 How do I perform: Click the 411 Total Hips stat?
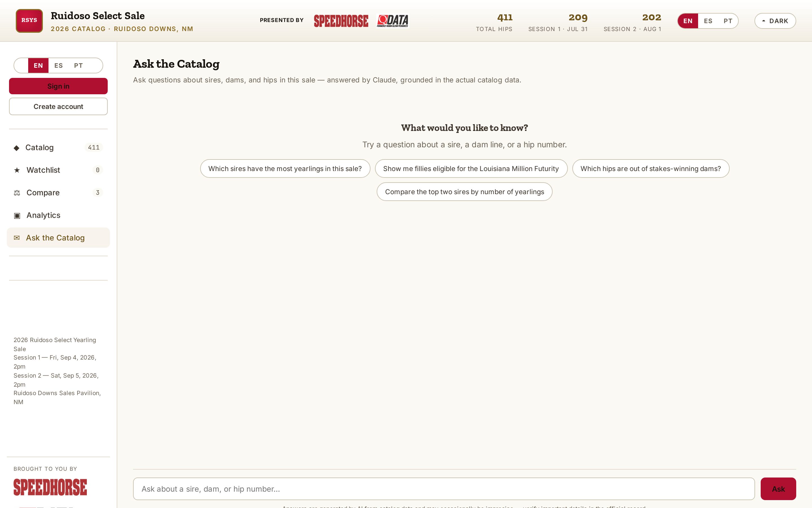pos(494,23)
